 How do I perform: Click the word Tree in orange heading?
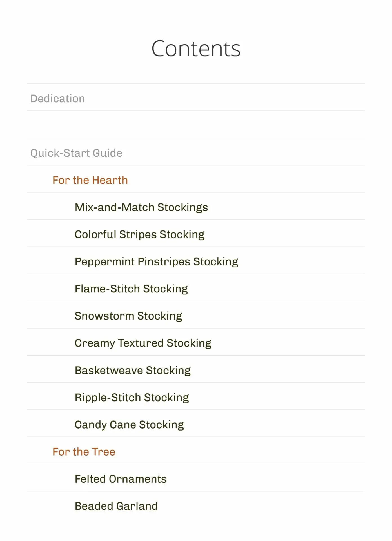click(x=103, y=452)
